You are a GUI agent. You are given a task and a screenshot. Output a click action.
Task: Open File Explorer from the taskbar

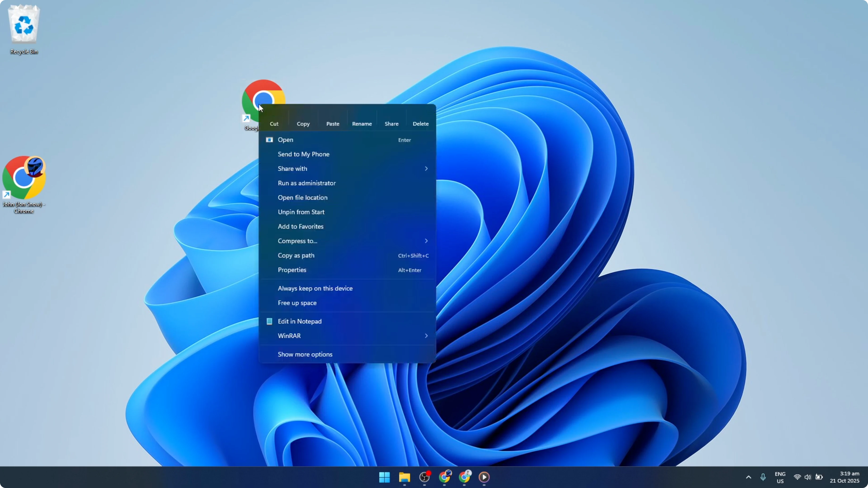pos(404,477)
